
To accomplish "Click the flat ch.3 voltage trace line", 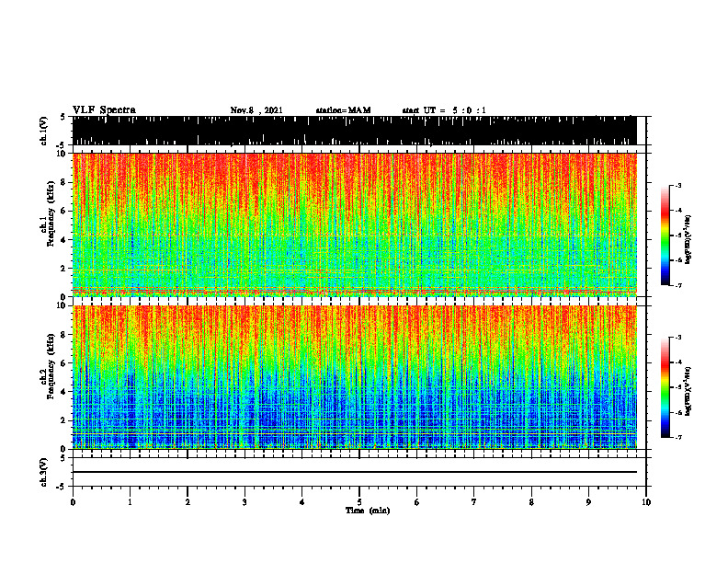I will [x=355, y=472].
